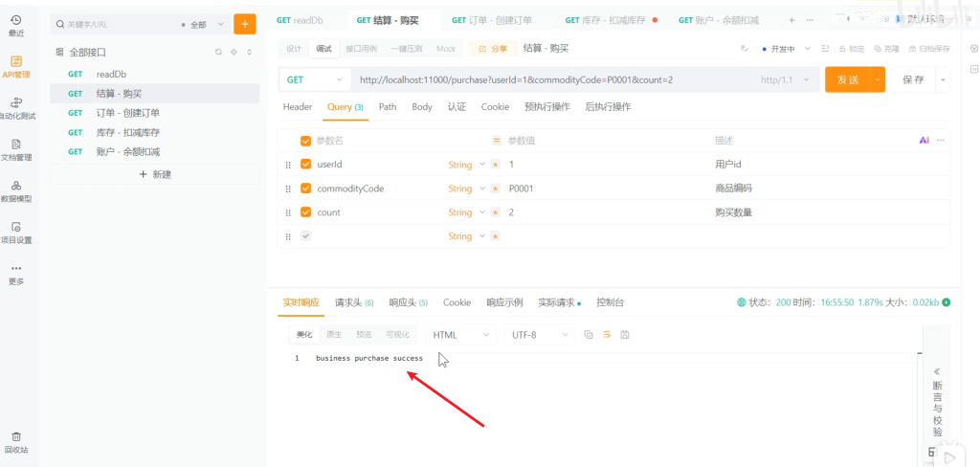Open 自动化测试 in the left sidebar
The width and height of the screenshot is (980, 467).
click(15, 107)
